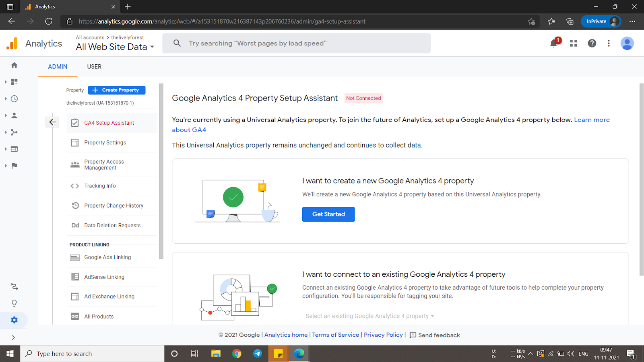Click the Google Analytics logo
Screen dimensions: 644x362
tap(12, 43)
